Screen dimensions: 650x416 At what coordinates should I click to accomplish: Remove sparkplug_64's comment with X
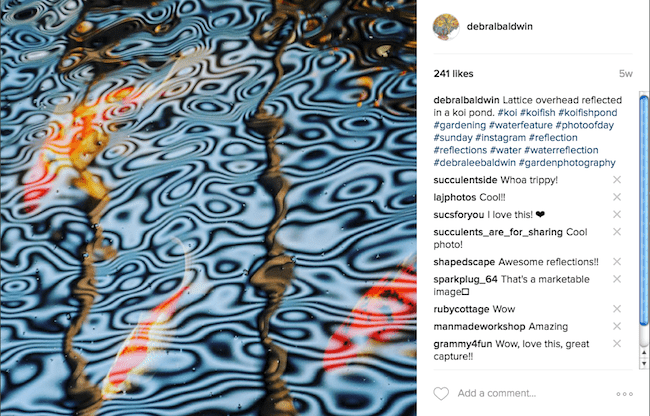click(x=617, y=279)
